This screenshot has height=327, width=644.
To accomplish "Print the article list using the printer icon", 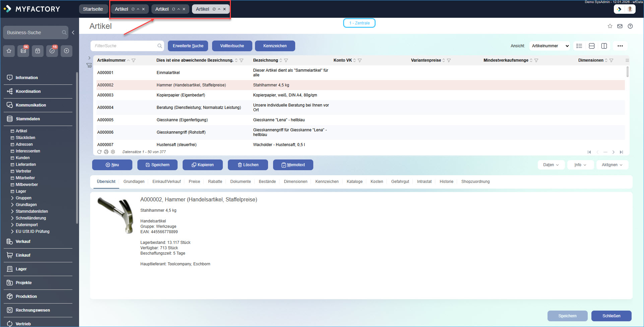I will pyautogui.click(x=106, y=152).
